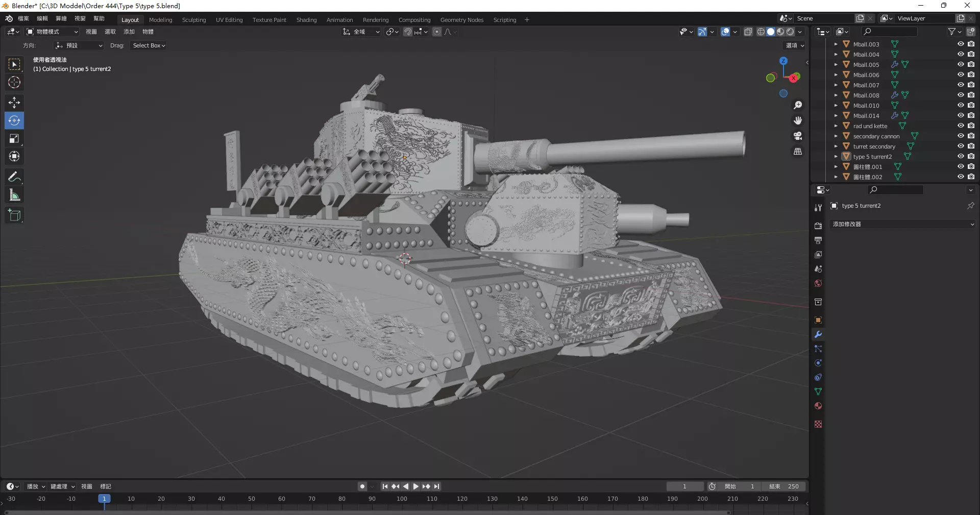Open the 檔案 File menu

(x=23, y=18)
